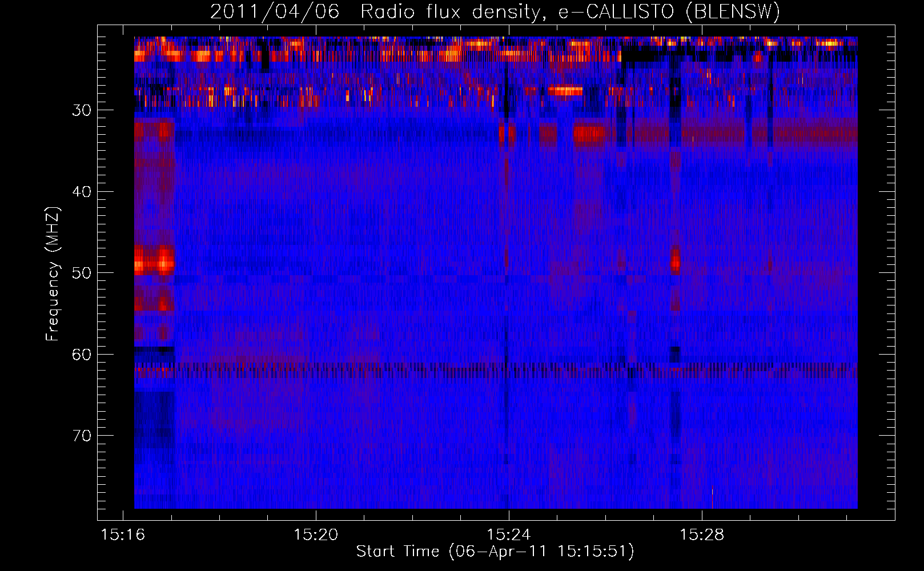Click the 15:20 time tick label
The height and width of the screenshot is (571, 924).
click(316, 534)
